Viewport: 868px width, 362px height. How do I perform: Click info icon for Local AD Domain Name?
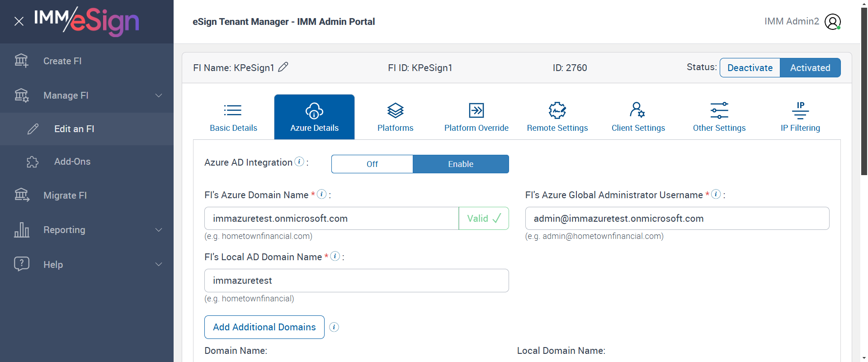click(335, 256)
